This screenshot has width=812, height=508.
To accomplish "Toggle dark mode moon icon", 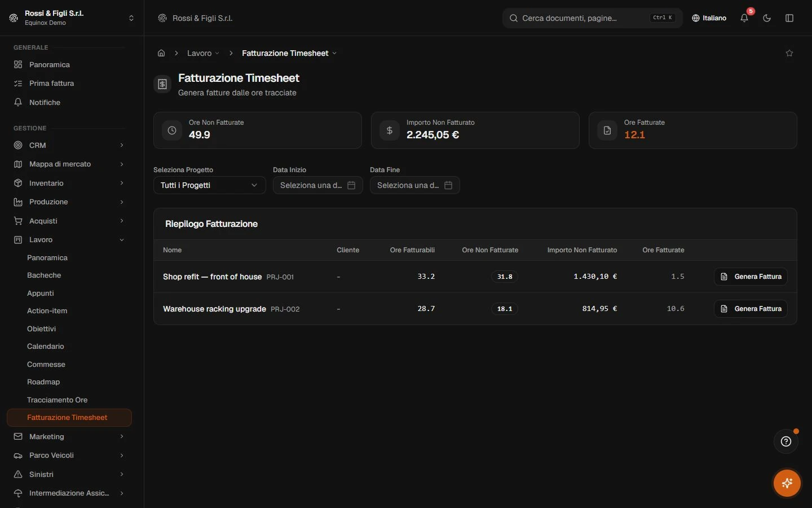I will point(767,18).
